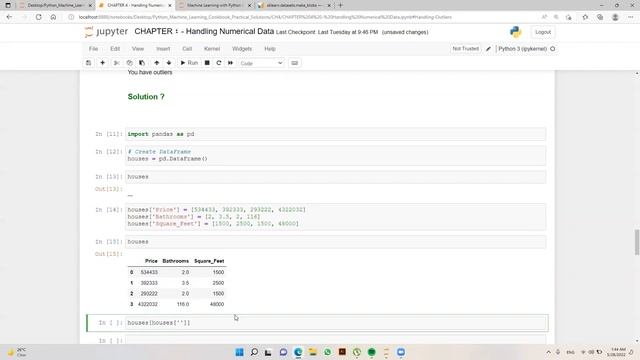
Task: Open the cell type Code dropdown
Action: coord(261,63)
